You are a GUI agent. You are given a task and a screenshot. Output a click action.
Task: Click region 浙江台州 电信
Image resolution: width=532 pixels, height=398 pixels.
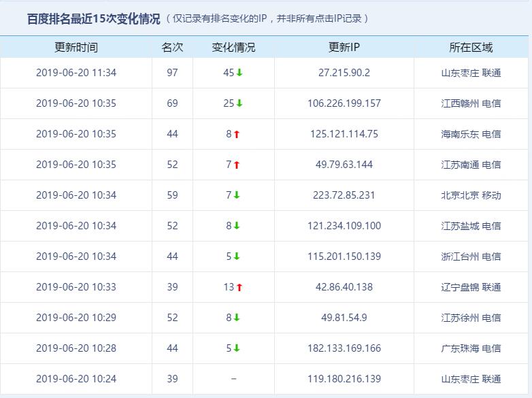471,256
